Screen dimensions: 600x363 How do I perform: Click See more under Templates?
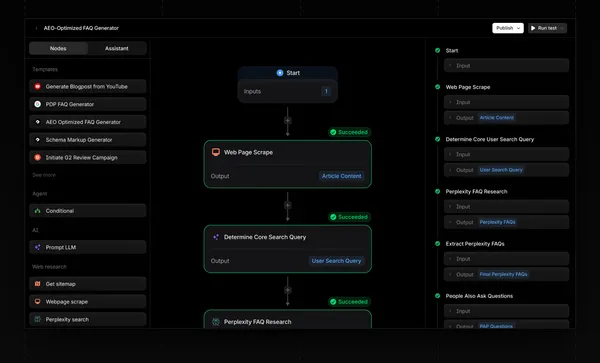tap(44, 175)
